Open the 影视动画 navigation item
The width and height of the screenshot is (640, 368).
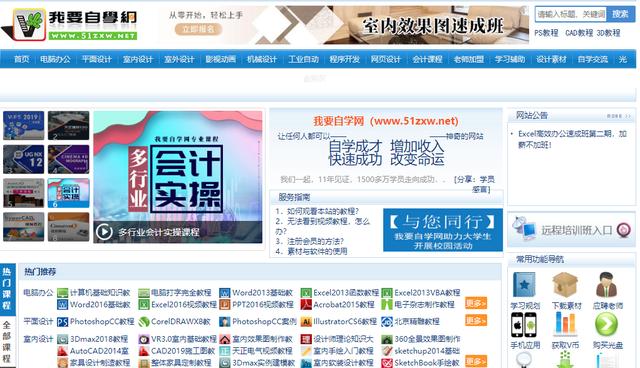tap(220, 59)
